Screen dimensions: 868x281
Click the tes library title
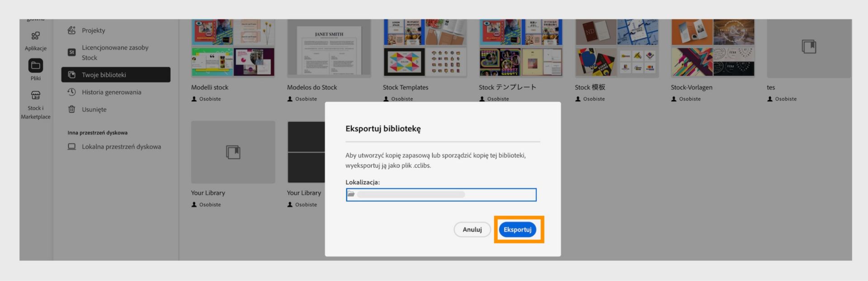pyautogui.click(x=771, y=88)
